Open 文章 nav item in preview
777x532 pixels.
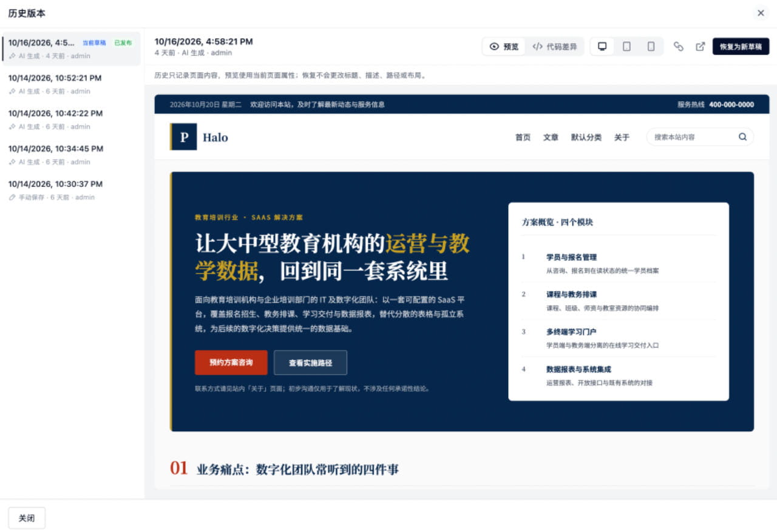point(551,138)
